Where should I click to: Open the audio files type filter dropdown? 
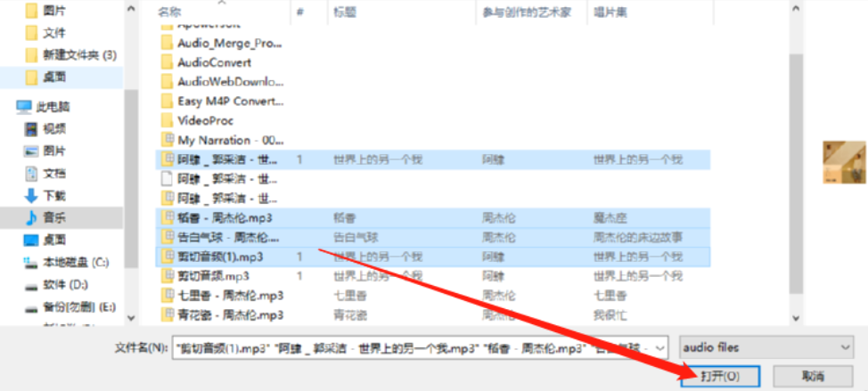coord(766,347)
